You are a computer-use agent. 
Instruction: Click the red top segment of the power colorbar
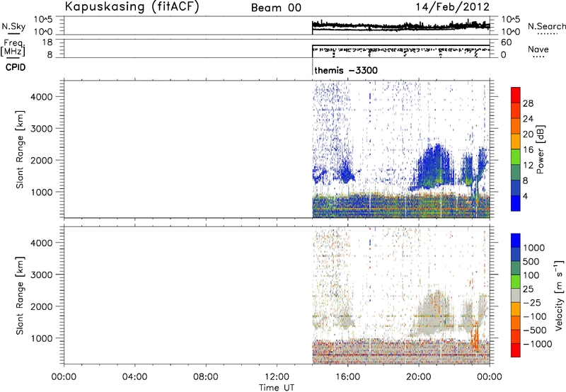(x=516, y=95)
